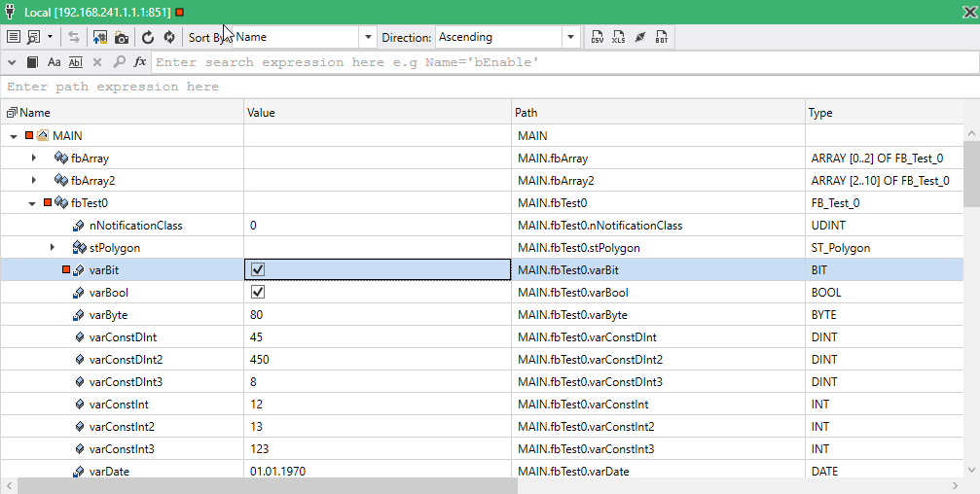
Task: Expand the stPolygon node
Action: pos(53,247)
